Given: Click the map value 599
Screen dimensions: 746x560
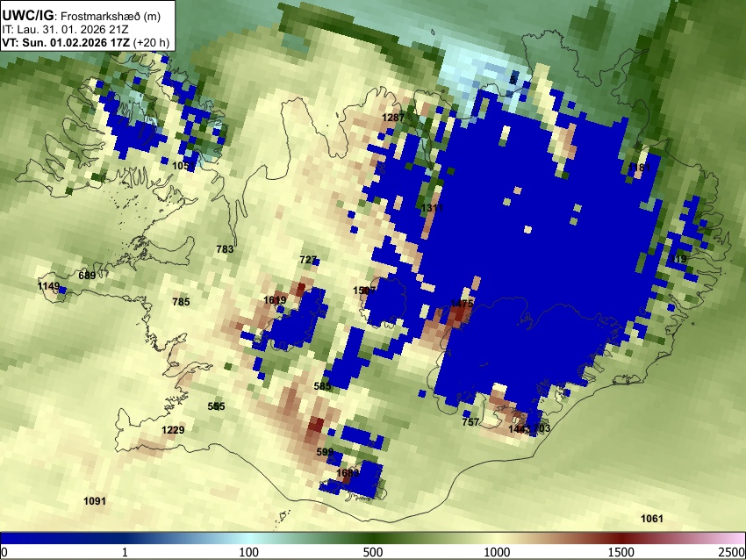Looking at the screenshot, I should click(x=325, y=451).
